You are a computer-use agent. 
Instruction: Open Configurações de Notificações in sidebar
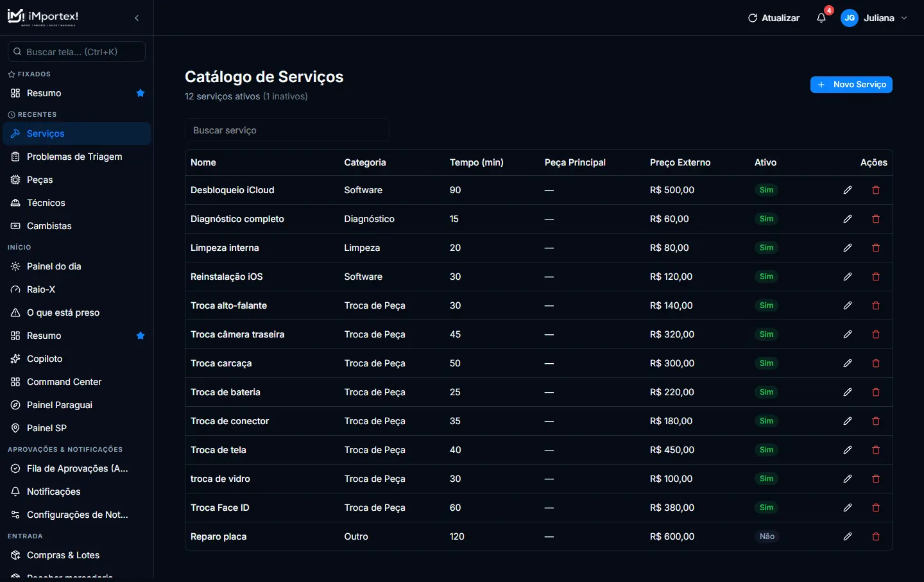click(77, 515)
